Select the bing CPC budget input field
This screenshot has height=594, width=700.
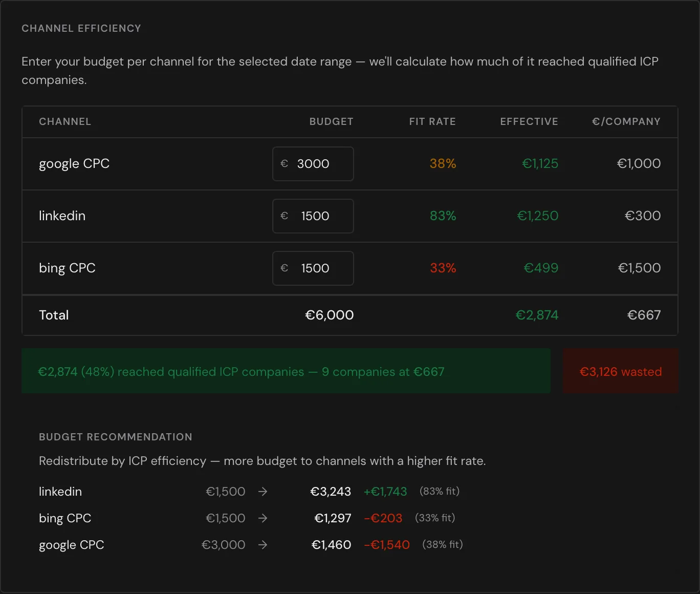coord(313,268)
